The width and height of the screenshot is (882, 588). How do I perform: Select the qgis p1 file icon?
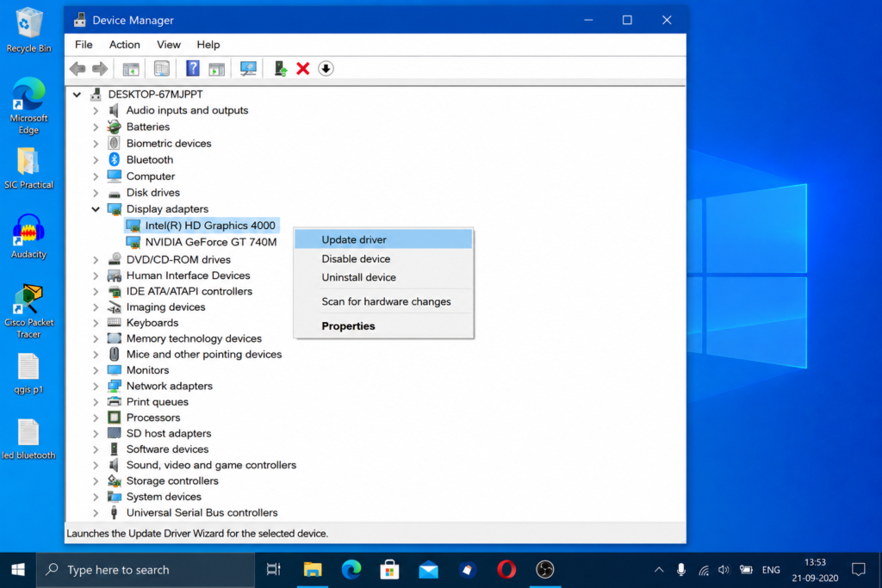pos(28,374)
